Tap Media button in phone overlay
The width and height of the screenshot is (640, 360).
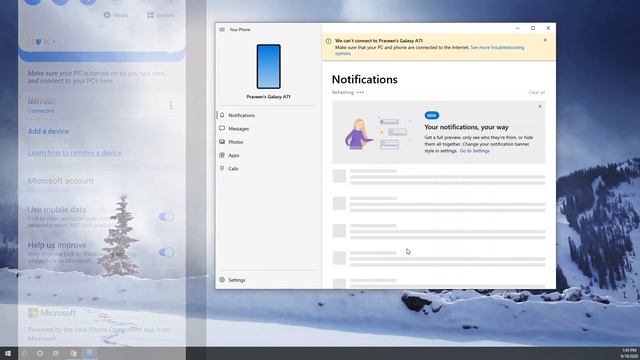pyautogui.click(x=116, y=15)
